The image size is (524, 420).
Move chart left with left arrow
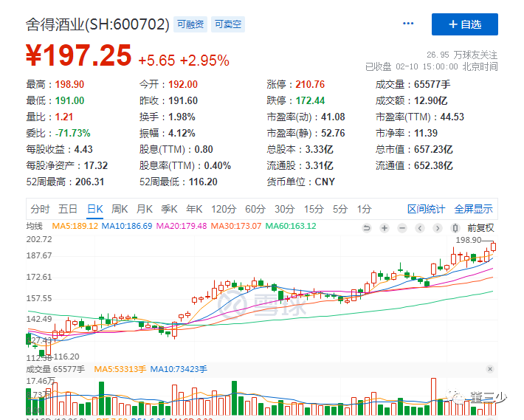[420, 228]
